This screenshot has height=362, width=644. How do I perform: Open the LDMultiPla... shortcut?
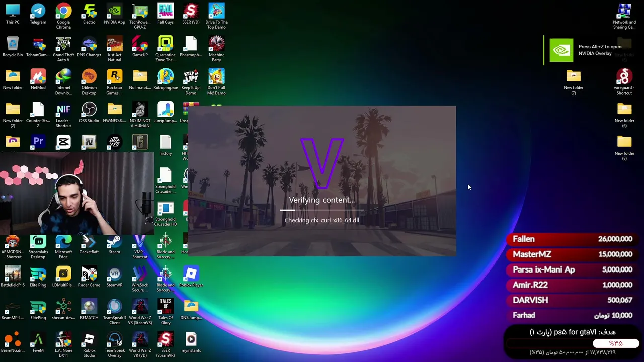coord(63,277)
